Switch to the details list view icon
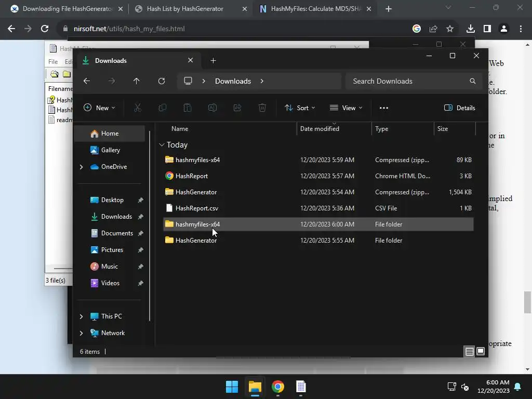The height and width of the screenshot is (399, 532). point(469,352)
